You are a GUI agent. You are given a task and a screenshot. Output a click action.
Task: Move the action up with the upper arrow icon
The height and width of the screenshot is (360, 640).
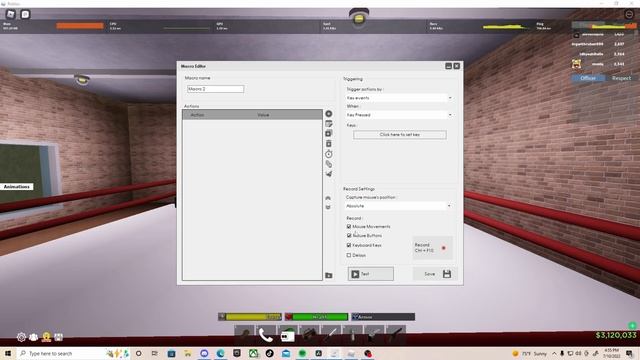[x=328, y=198]
